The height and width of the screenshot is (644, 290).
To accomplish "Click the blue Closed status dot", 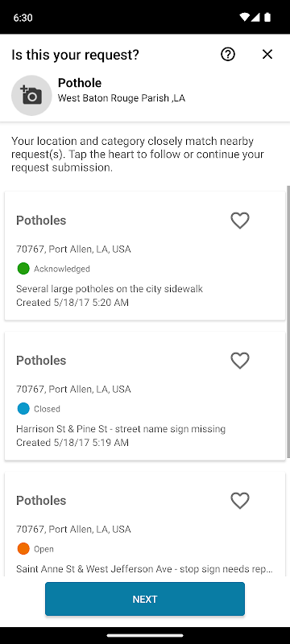I will click(23, 409).
